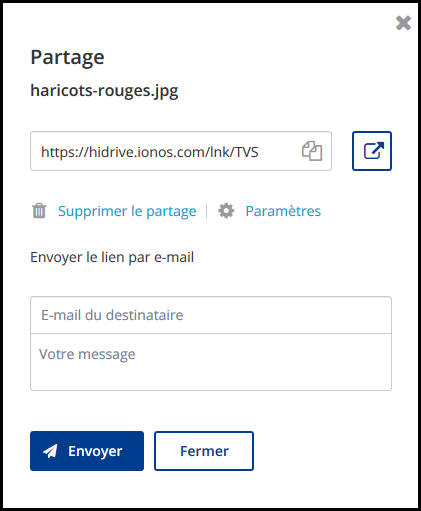This screenshot has width=421, height=511.
Task: Open the Paramètres link
Action: point(283,211)
